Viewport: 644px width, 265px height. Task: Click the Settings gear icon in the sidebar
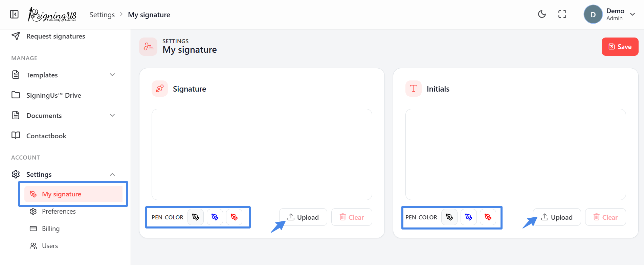pyautogui.click(x=16, y=174)
